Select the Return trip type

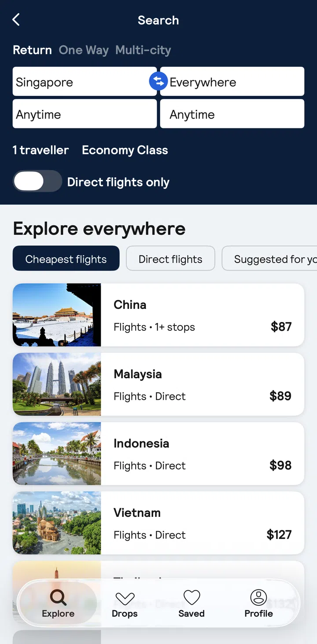[32, 50]
